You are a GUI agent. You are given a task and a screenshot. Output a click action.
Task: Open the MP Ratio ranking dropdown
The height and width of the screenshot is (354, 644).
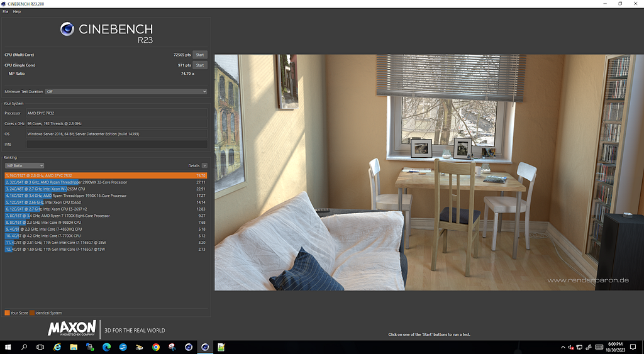pos(25,165)
